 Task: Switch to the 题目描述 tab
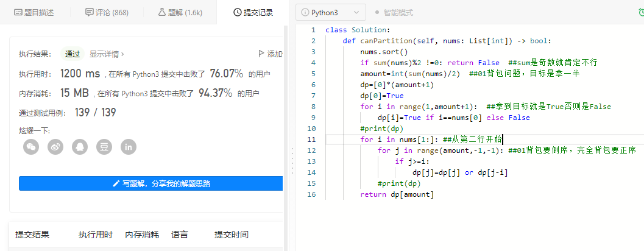(x=34, y=12)
